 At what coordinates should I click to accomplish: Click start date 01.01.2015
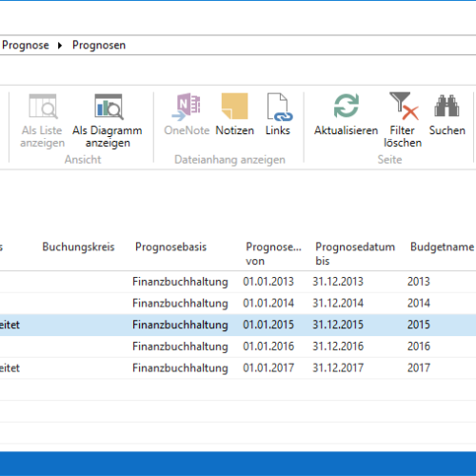[x=268, y=325]
